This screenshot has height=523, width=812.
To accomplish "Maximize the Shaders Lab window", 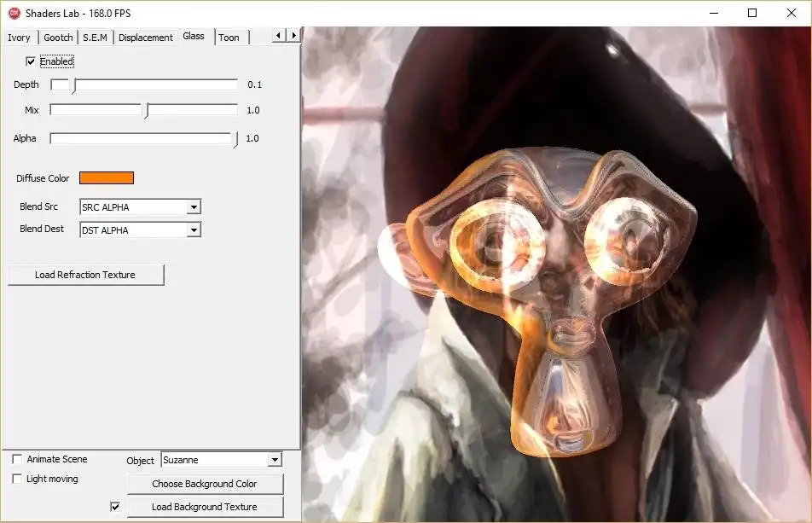I will tap(752, 13).
